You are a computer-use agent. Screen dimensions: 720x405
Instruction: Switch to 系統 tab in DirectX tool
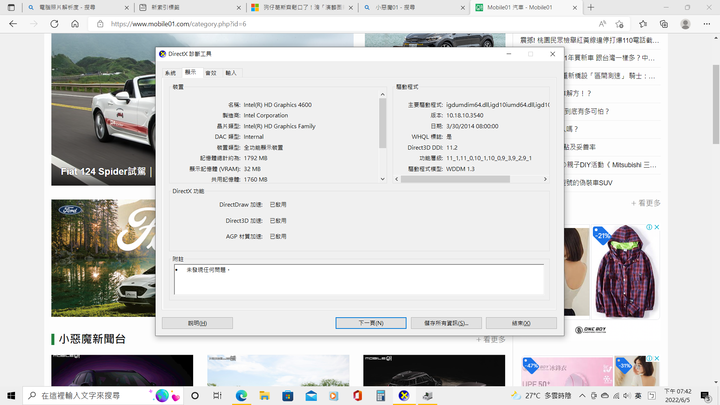[170, 73]
